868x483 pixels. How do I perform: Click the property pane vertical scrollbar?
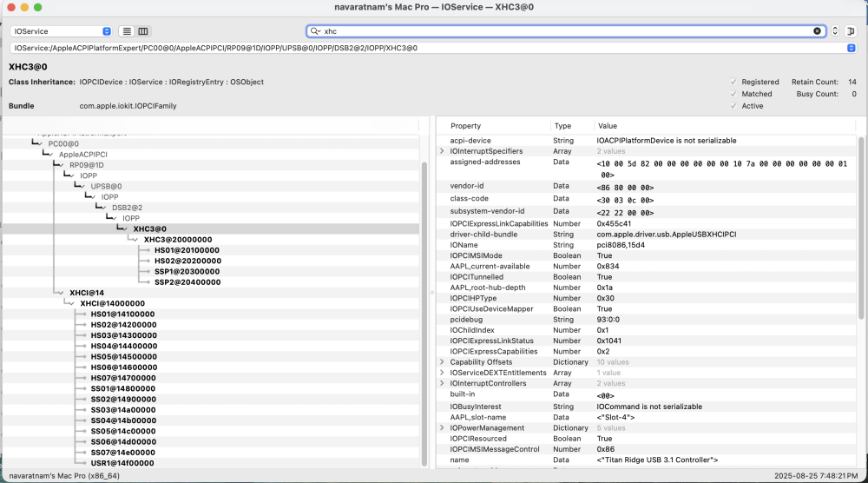click(x=861, y=227)
